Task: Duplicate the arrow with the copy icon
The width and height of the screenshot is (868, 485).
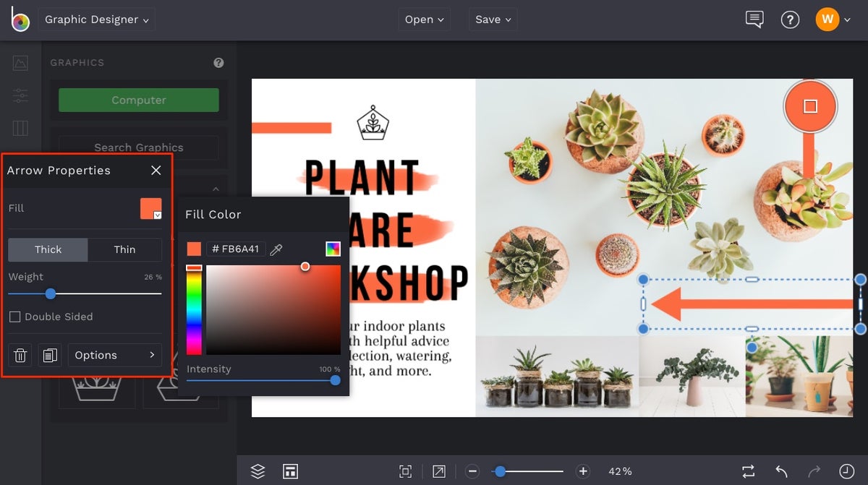Action: [x=49, y=355]
